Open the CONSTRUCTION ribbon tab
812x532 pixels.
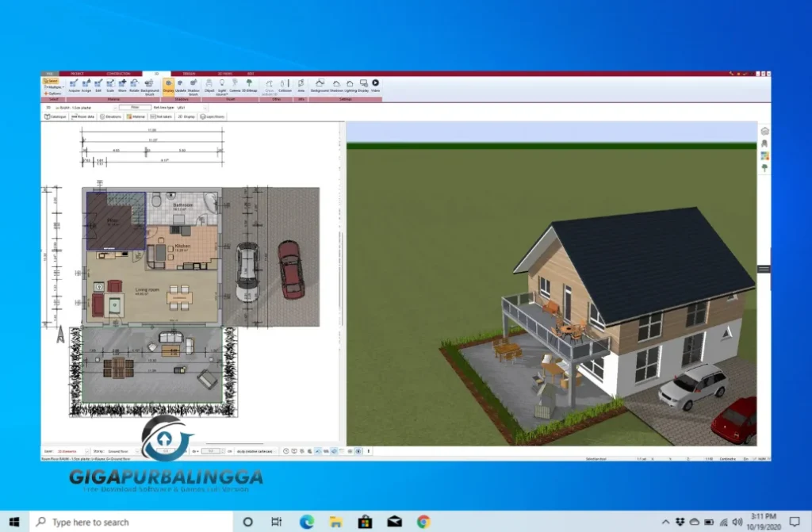point(119,74)
